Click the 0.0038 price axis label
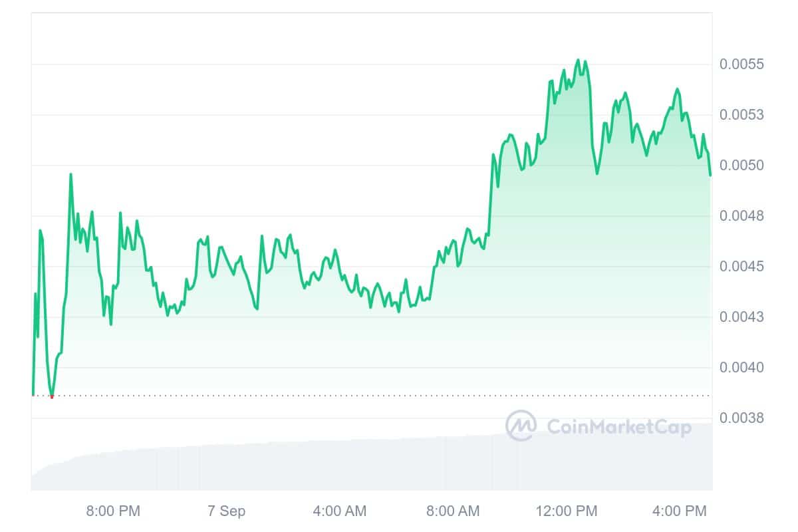The image size is (798, 532). click(741, 418)
